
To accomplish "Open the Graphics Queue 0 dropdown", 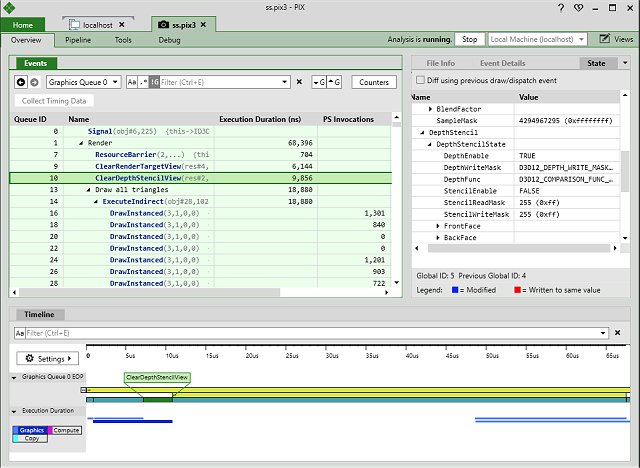I will (84, 82).
